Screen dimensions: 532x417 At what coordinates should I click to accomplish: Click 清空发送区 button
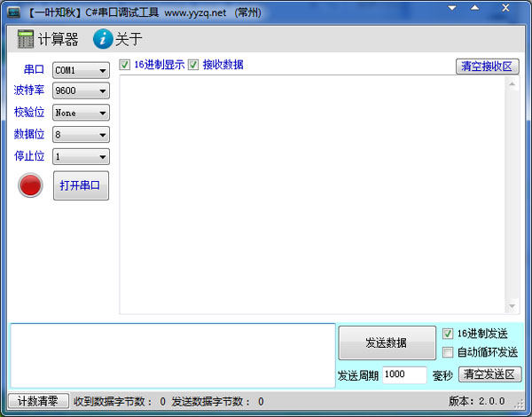point(490,374)
